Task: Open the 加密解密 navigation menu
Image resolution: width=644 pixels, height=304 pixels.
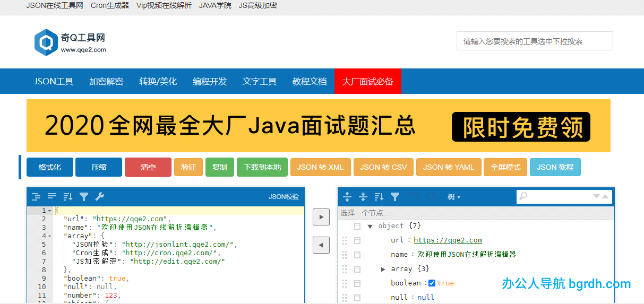Action: 106,81
